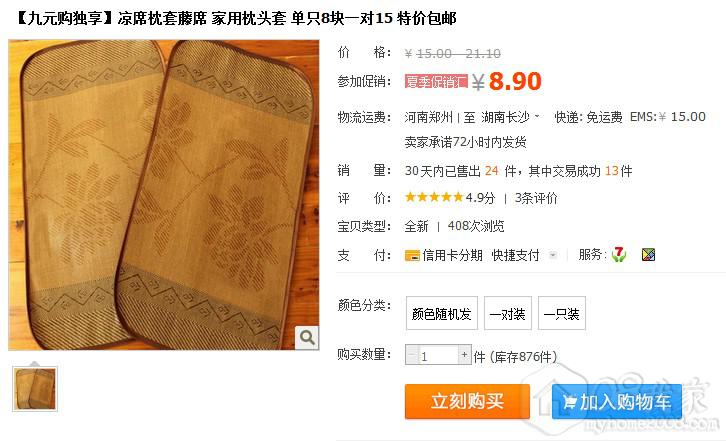726x441 pixels.
Task: Select the 颜色随机发 option
Action: 442,314
